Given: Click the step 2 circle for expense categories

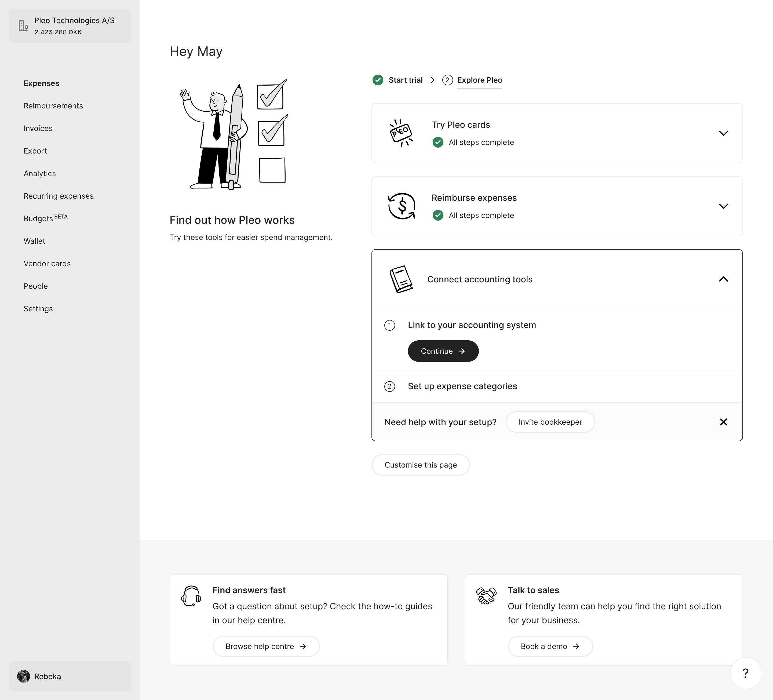Looking at the screenshot, I should [389, 387].
